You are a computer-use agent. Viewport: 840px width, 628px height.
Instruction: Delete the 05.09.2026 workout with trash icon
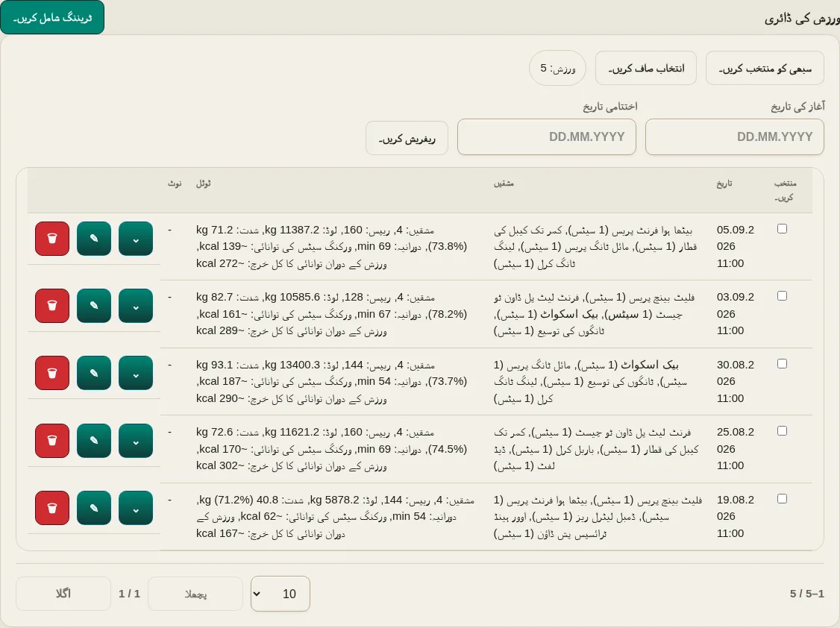(x=52, y=238)
